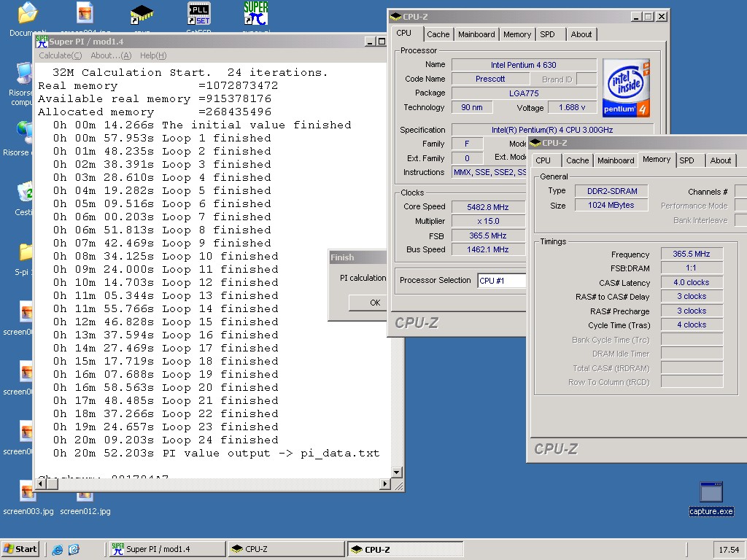This screenshot has height=560, width=747.
Task: Switch to the About tab in the front CPU-Z window
Action: pyautogui.click(x=720, y=160)
